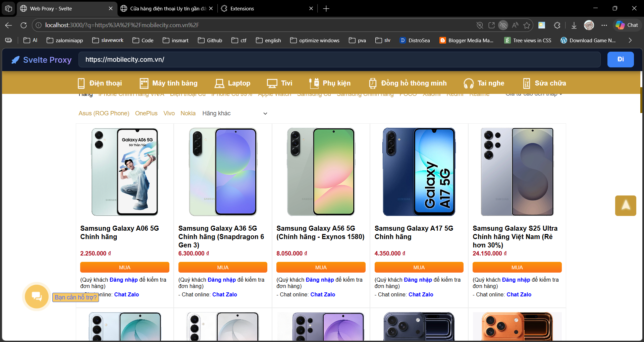This screenshot has width=644, height=342.
Task: Open the profile avatar menu
Action: [589, 25]
